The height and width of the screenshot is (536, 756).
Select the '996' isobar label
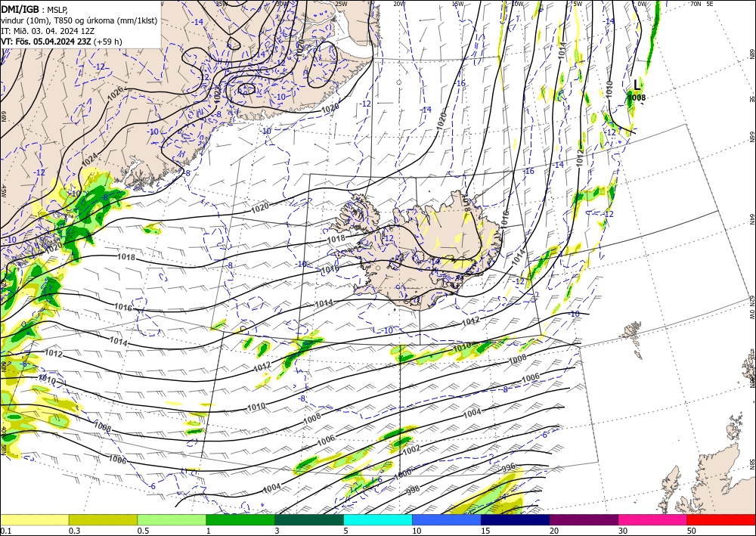[509, 467]
